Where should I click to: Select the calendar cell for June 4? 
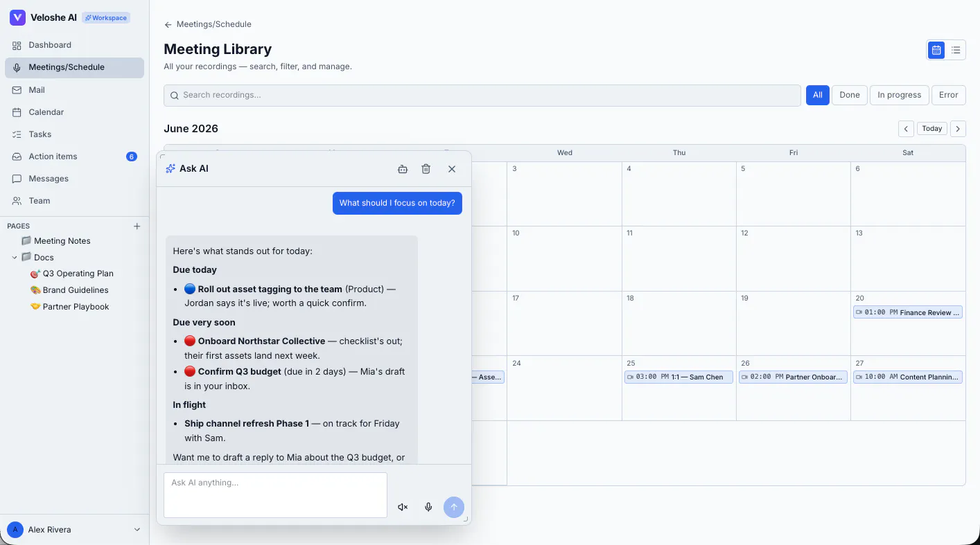click(679, 194)
